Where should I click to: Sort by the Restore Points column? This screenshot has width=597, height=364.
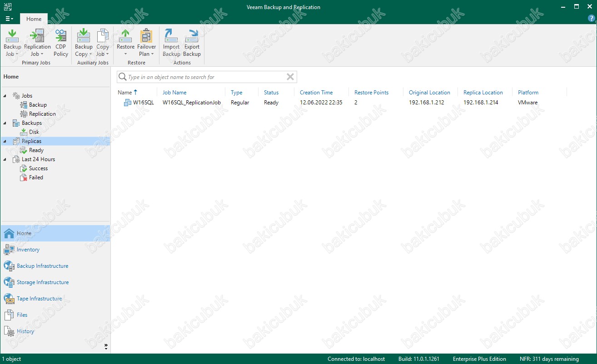point(371,93)
